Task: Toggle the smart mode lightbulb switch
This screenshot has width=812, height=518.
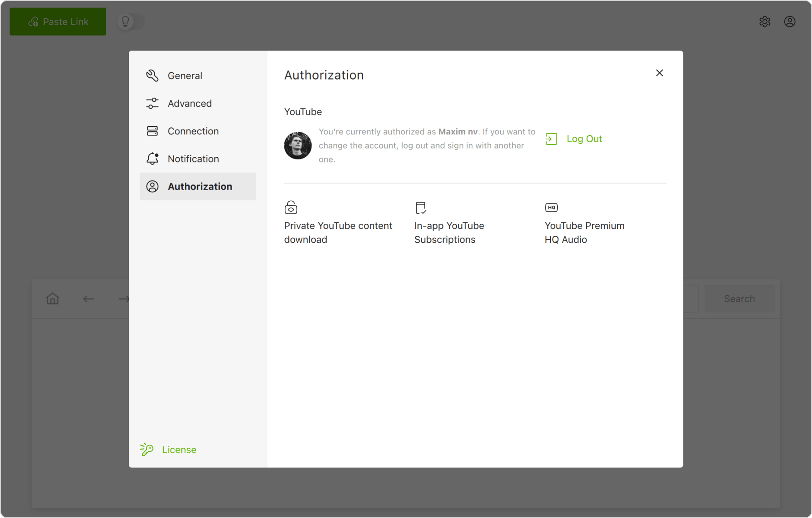Action: tap(130, 22)
